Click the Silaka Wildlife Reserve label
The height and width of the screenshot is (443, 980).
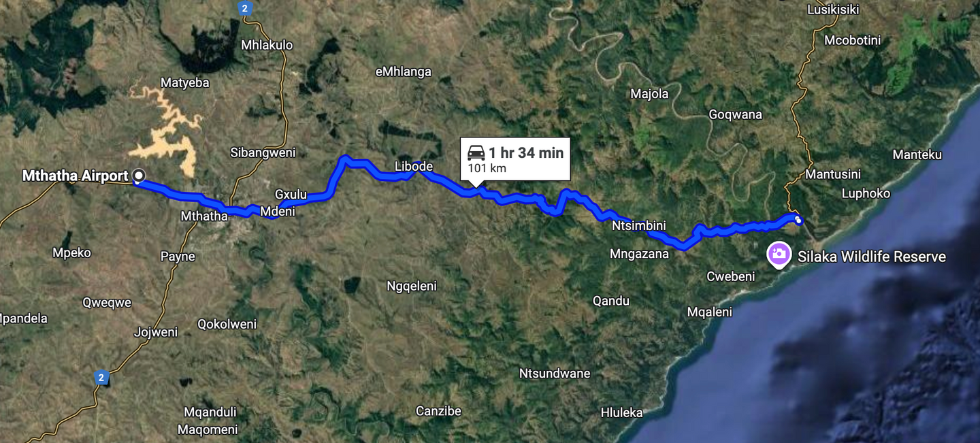point(872,257)
